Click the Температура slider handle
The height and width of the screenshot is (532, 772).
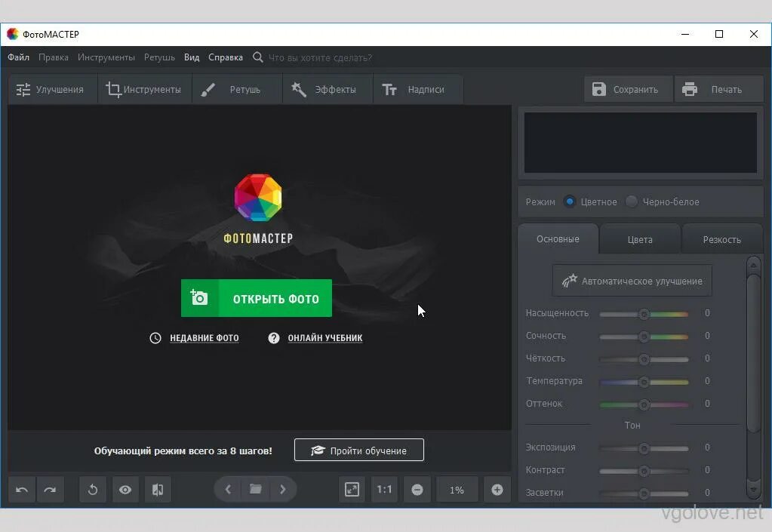click(644, 382)
